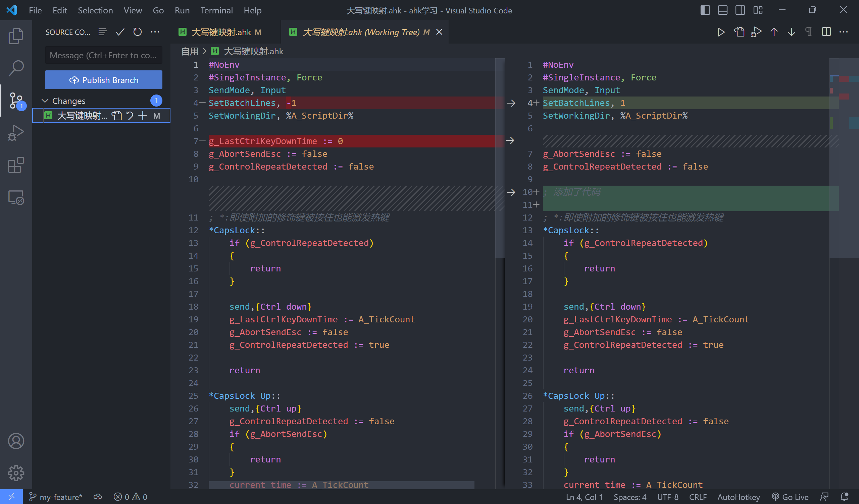Refresh source control with the refresh icon
This screenshot has height=504, width=859.
coord(137,32)
